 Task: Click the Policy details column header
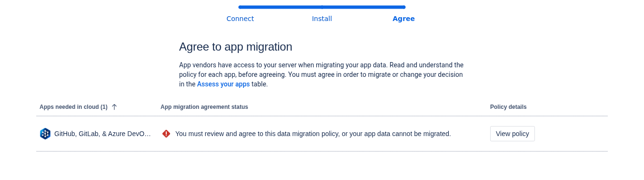(508, 107)
